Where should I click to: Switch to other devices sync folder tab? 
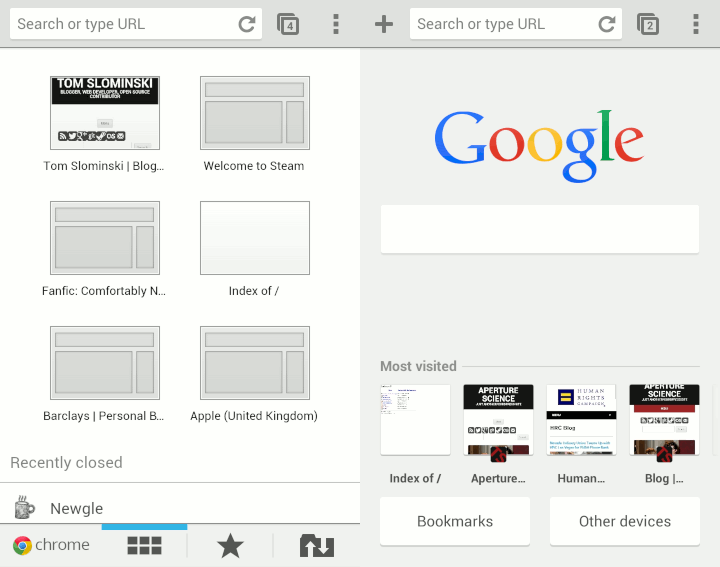tap(316, 545)
